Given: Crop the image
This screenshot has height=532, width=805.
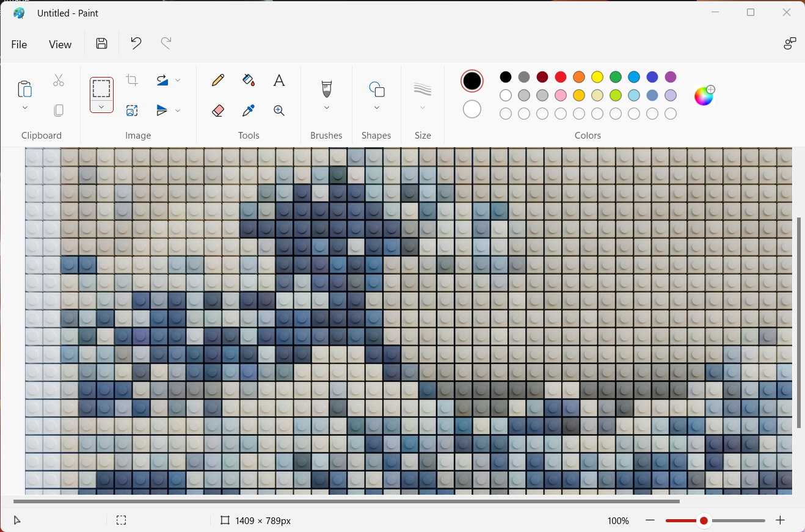Looking at the screenshot, I should 132,80.
